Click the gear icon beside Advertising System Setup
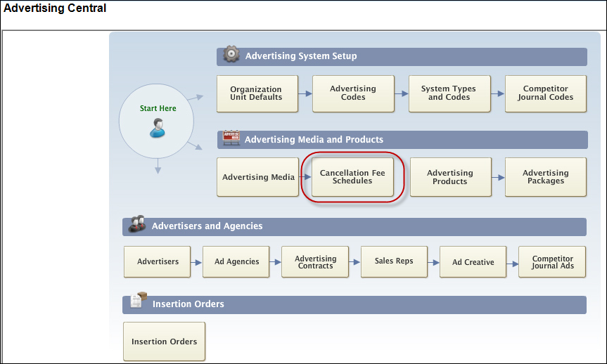 pyautogui.click(x=231, y=54)
